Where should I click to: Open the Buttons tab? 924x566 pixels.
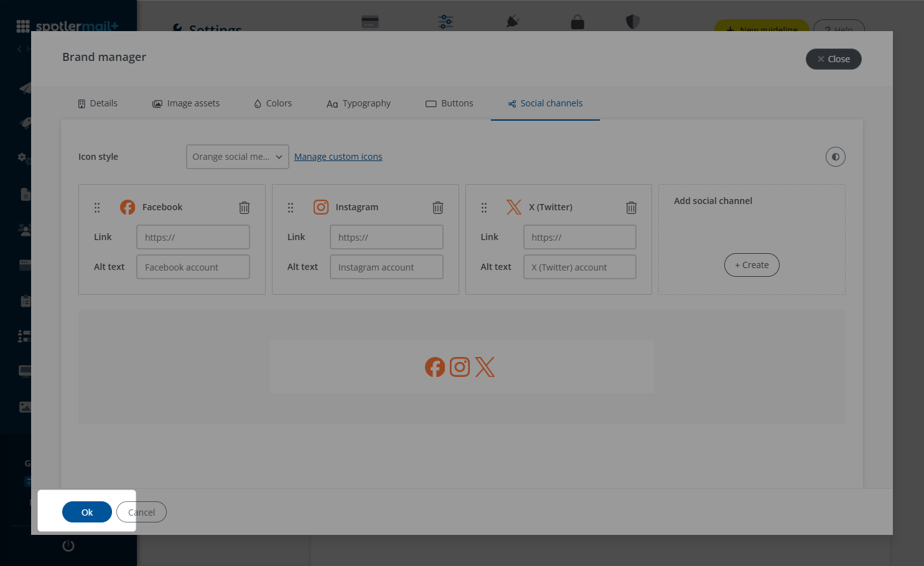(x=449, y=103)
